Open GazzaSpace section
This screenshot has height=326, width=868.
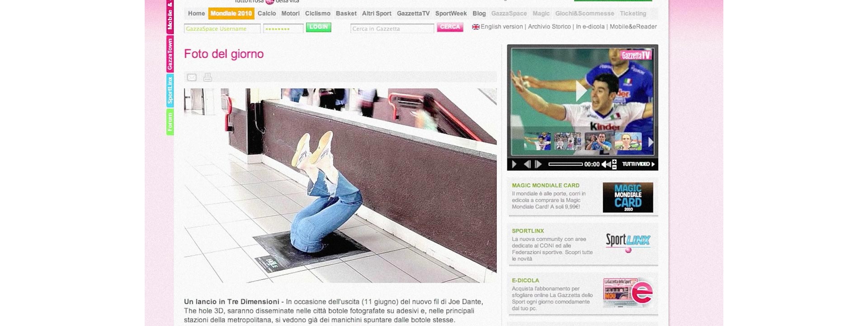pyautogui.click(x=509, y=14)
